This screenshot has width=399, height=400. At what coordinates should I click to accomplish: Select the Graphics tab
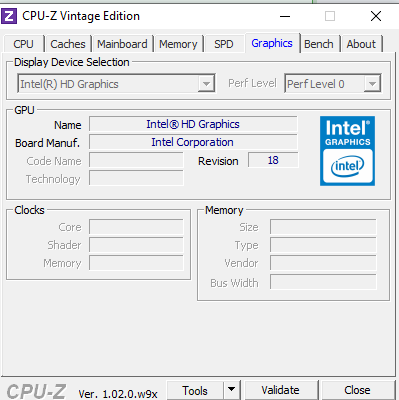272,43
